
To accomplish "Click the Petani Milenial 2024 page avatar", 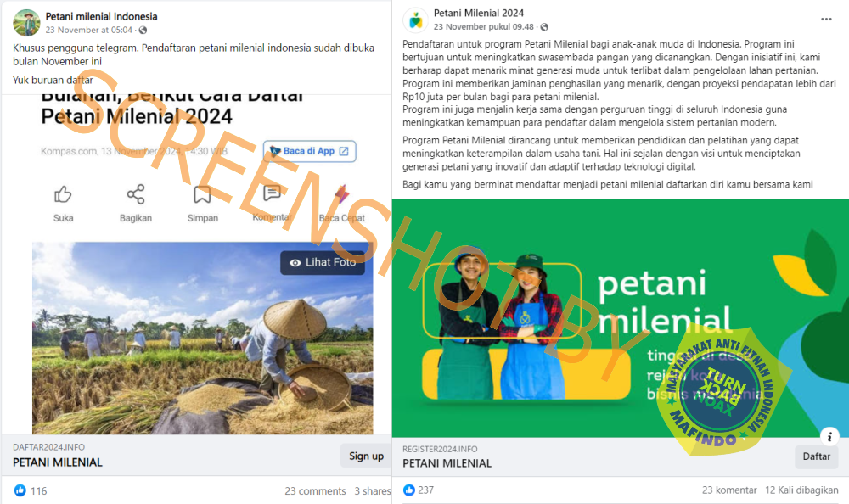I will pos(416,20).
